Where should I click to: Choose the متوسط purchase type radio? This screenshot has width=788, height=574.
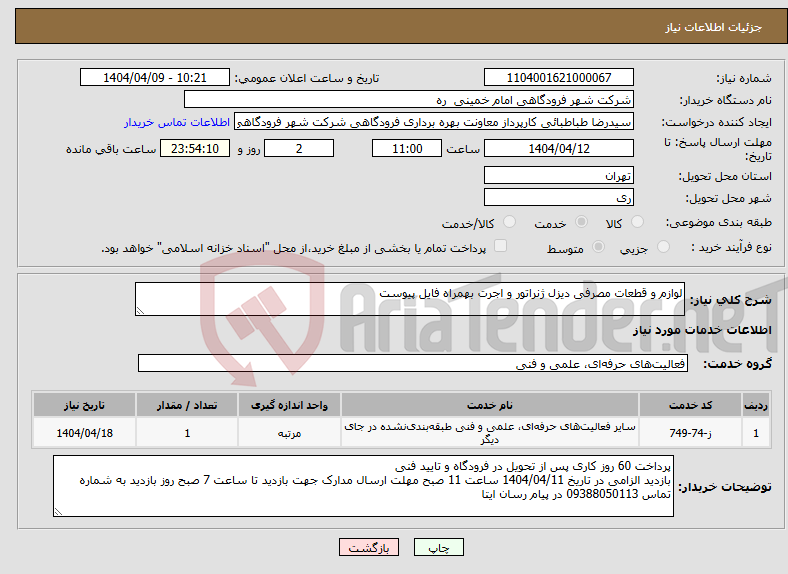coord(598,246)
